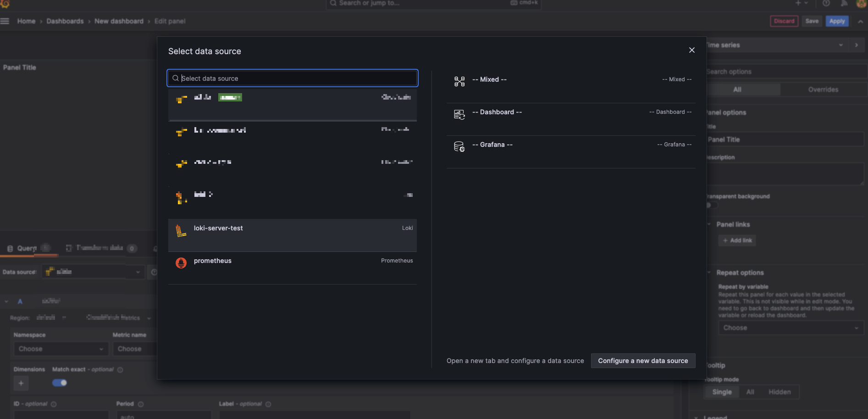
Task: Click the Grafana logo
Action: (5, 4)
